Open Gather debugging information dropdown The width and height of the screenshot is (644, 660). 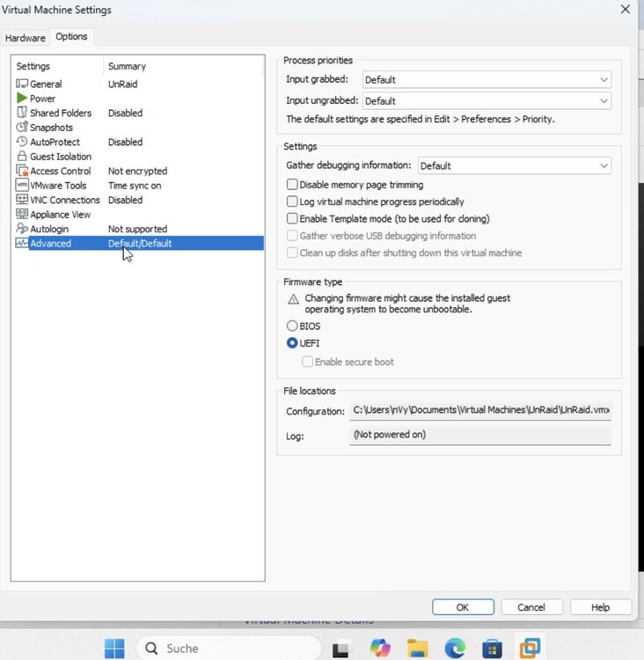click(515, 165)
